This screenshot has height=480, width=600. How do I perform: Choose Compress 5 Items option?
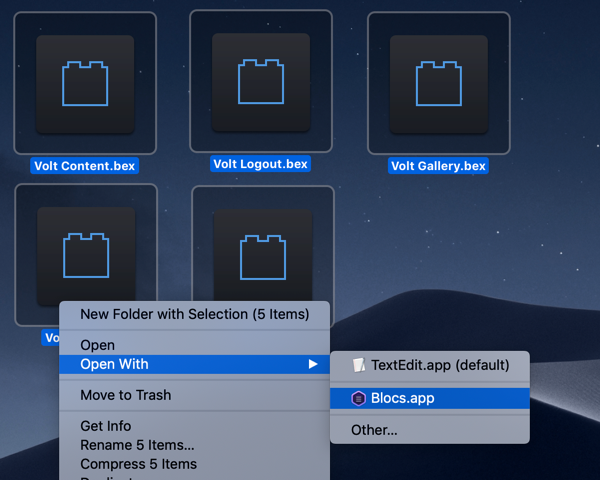[x=194, y=464]
